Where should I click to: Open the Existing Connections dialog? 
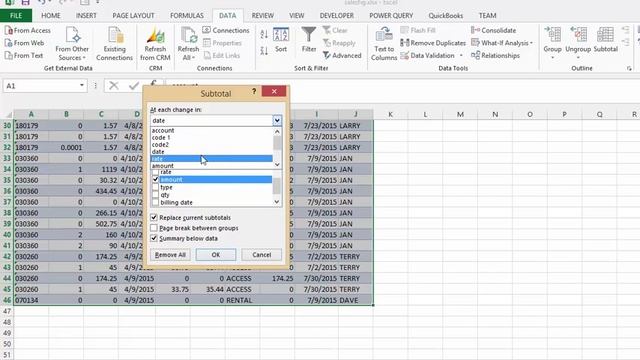click(114, 44)
